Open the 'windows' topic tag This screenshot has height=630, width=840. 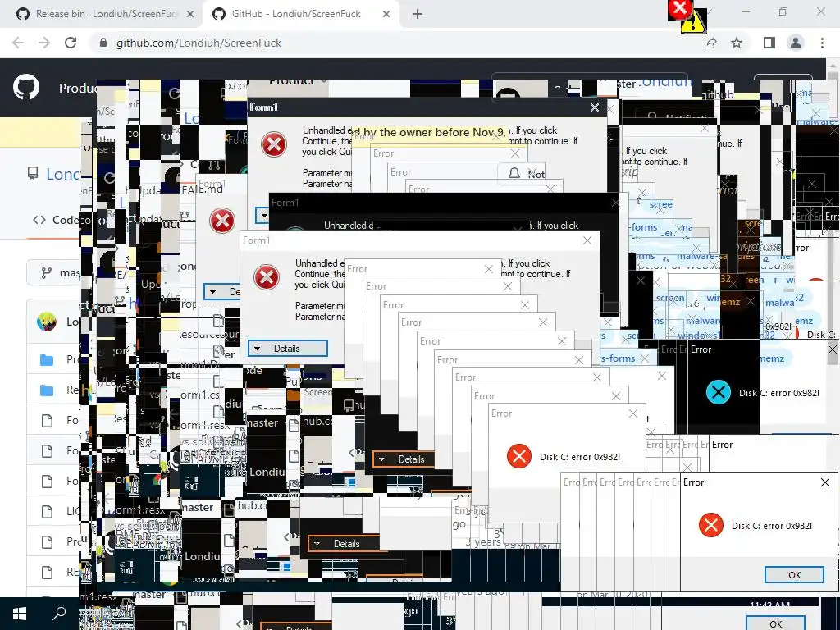click(x=698, y=336)
